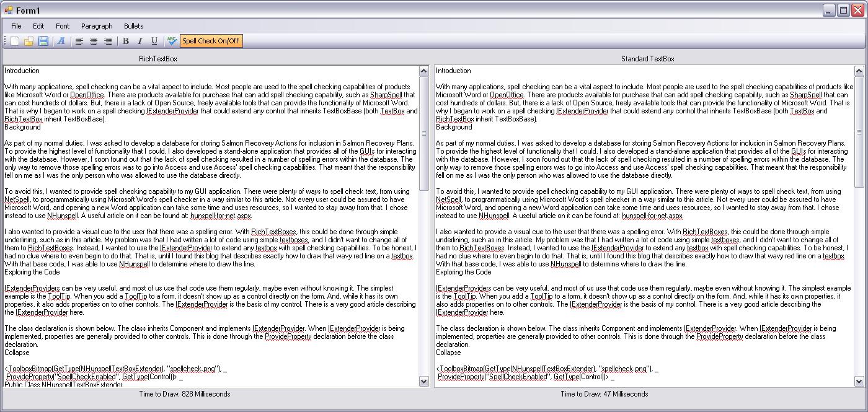The width and height of the screenshot is (868, 412).
Task: Click 'Background' line in Standard TextBox pane
Action: click(454, 127)
